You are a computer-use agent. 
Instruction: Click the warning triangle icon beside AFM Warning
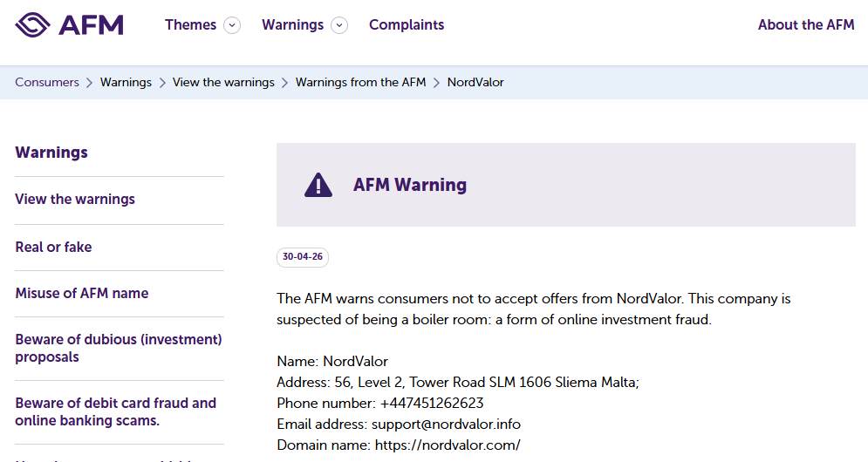point(318,185)
